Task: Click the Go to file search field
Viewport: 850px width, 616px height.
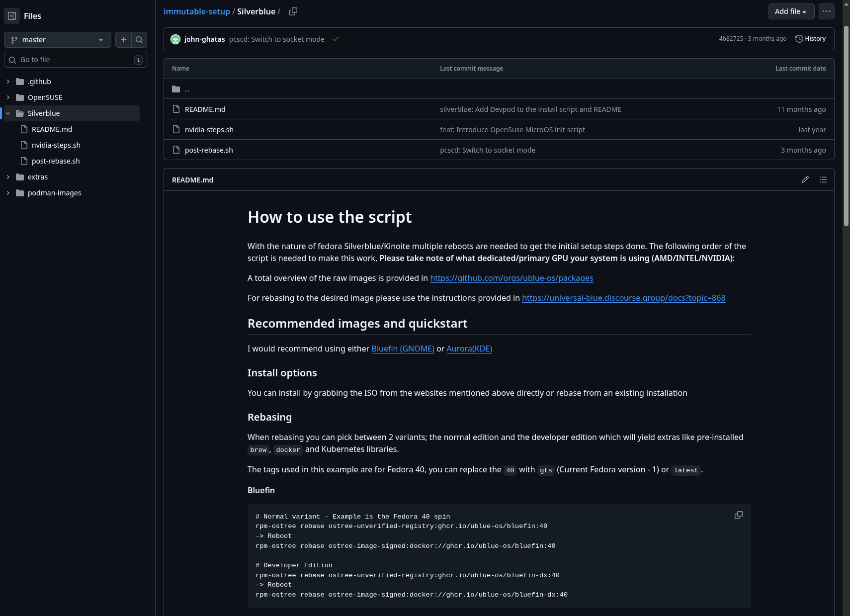Action: tap(75, 60)
